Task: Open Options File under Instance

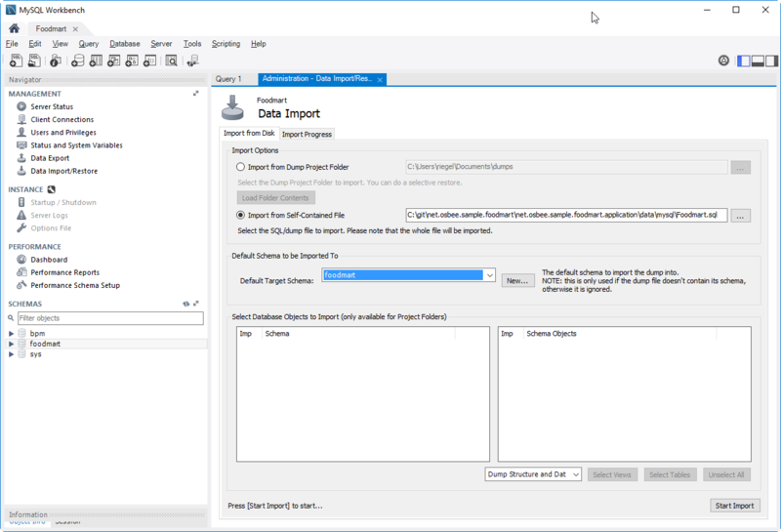Action: point(51,228)
